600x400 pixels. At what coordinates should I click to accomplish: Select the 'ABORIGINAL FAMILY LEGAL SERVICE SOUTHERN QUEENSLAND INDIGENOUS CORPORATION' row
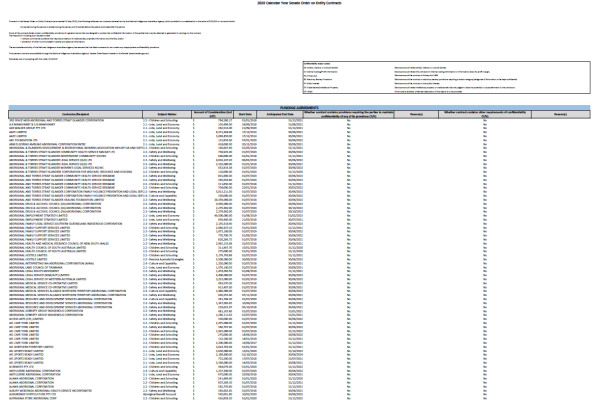tap(299, 224)
